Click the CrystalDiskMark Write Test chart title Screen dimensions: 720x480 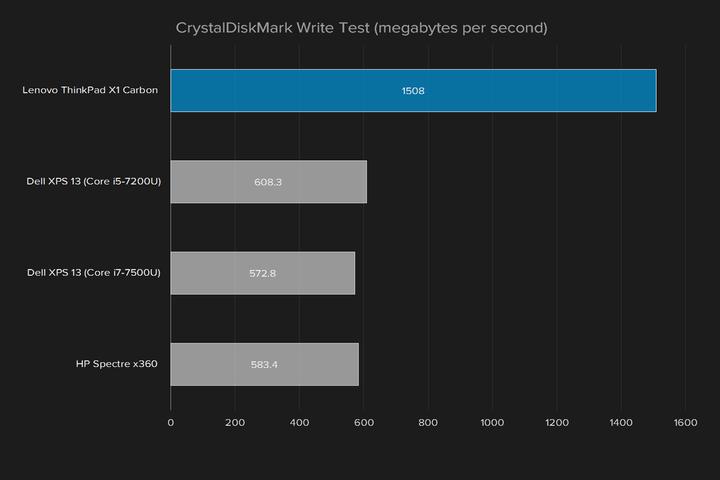click(361, 28)
